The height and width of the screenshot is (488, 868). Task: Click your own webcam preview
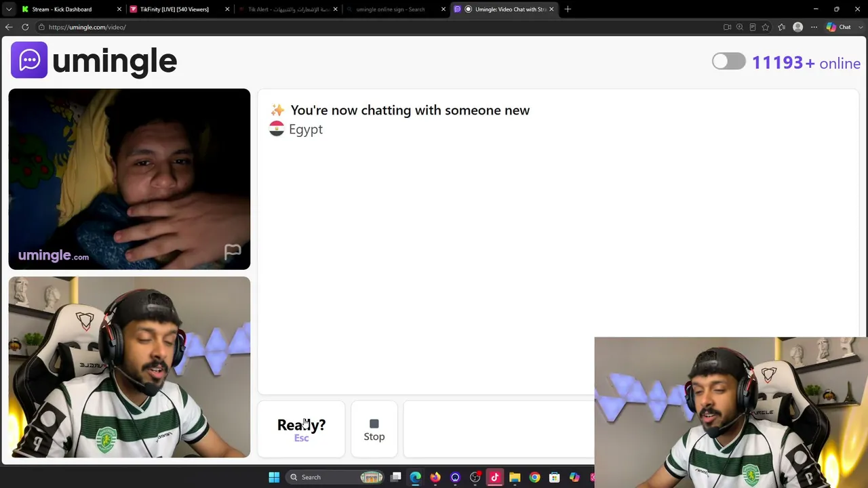130,367
